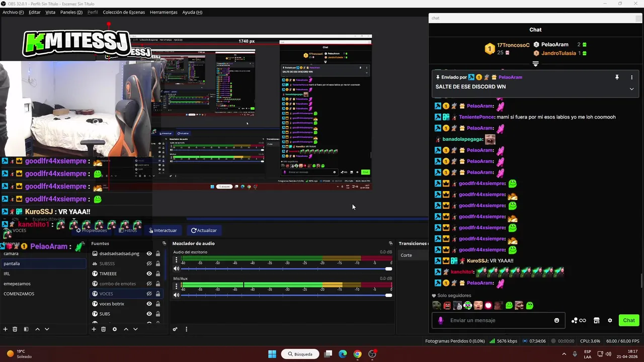
Task: Unlock the voces botrix source lock
Action: pyautogui.click(x=158, y=304)
